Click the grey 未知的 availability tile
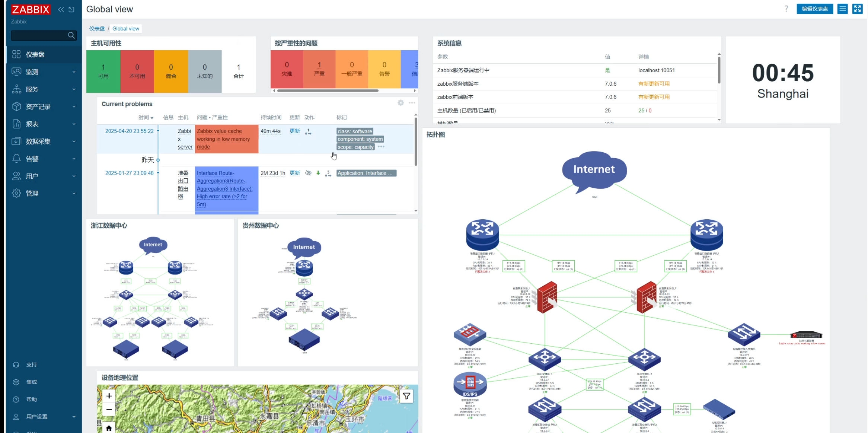 tap(205, 71)
